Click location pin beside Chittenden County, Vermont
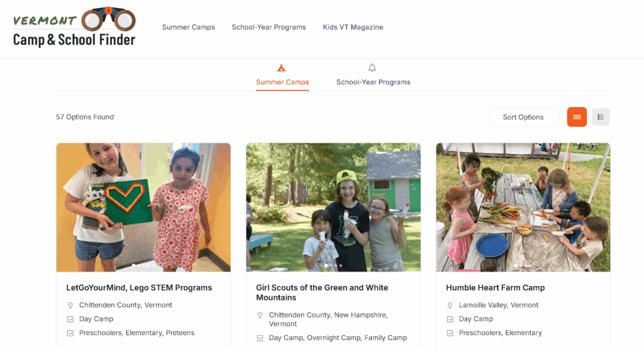This screenshot has width=644, height=347. pos(70,305)
